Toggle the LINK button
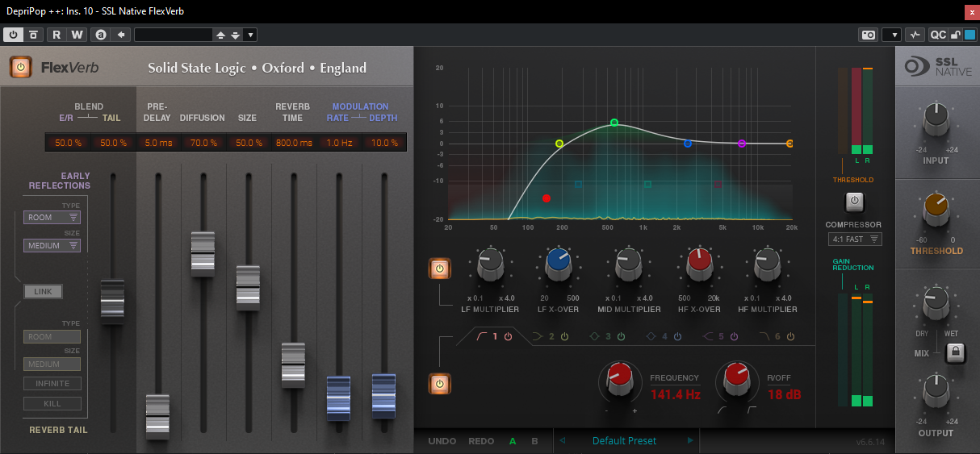This screenshot has width=980, height=454. tap(43, 291)
